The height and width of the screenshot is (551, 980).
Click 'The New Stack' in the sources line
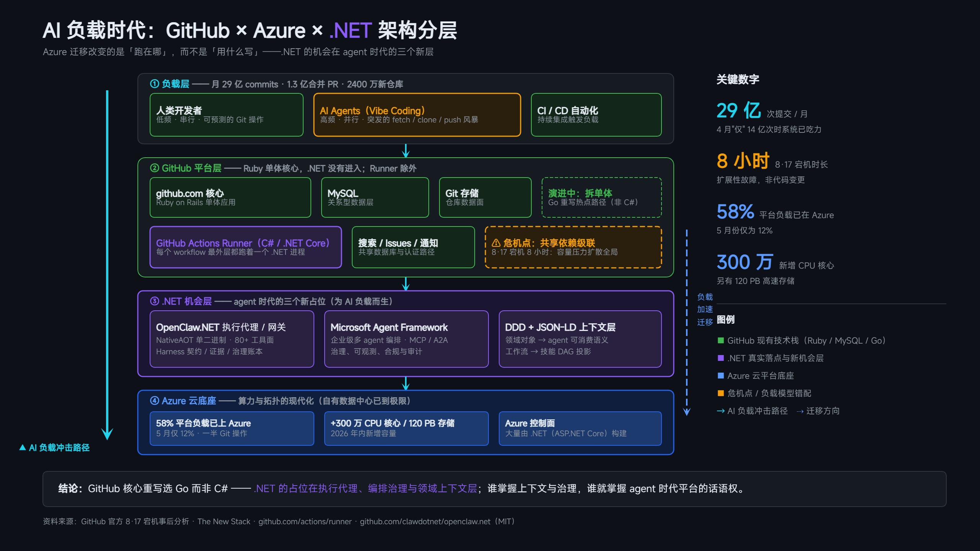coord(224,522)
